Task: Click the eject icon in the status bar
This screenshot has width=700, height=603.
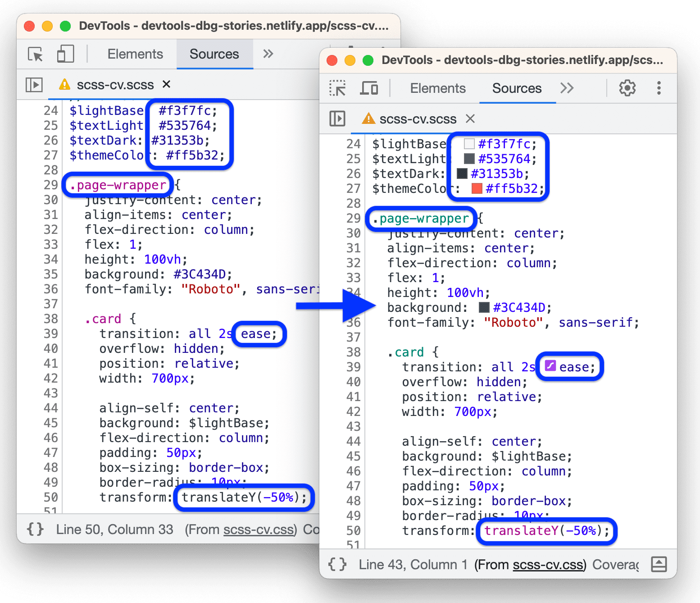Action: pyautogui.click(x=659, y=564)
